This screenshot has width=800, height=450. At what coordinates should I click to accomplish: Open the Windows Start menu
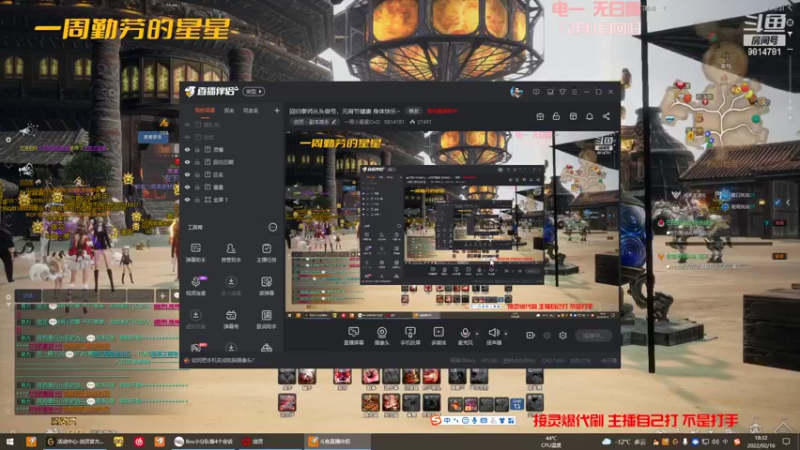point(10,441)
